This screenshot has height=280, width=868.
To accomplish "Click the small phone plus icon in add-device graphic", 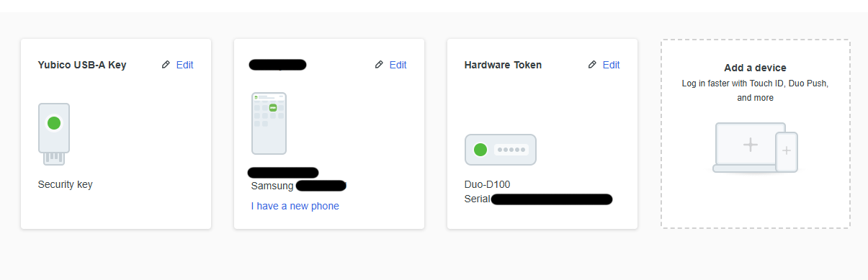I will point(787,151).
